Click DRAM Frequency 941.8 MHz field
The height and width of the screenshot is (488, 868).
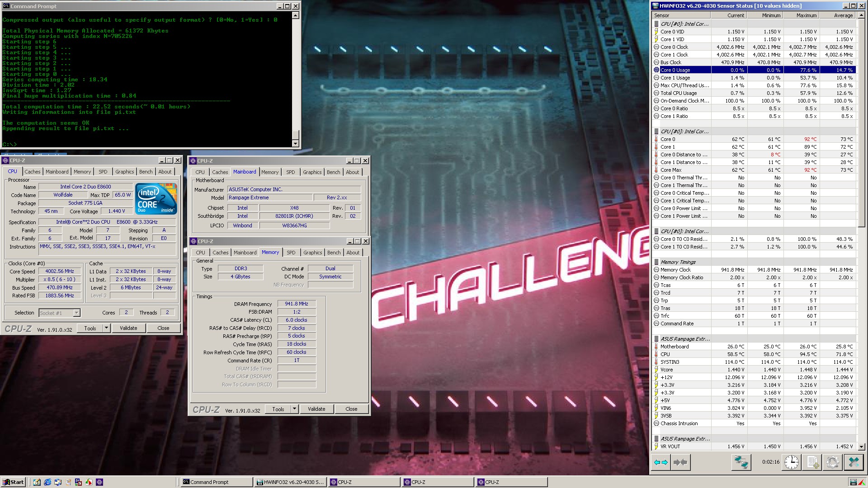point(297,304)
